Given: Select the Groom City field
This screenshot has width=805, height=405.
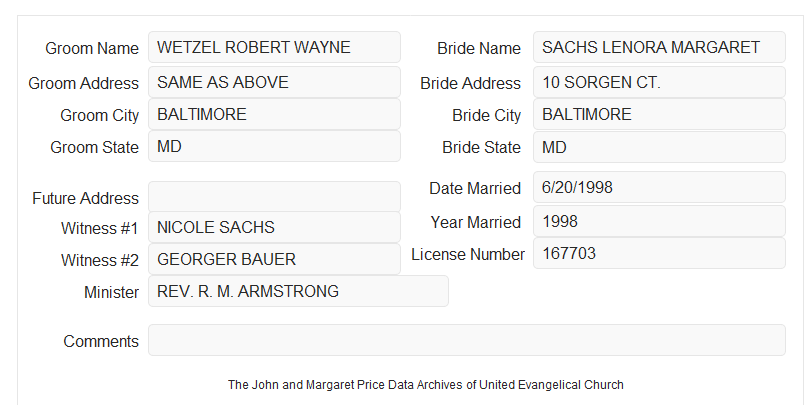Looking at the screenshot, I should pos(274,114).
